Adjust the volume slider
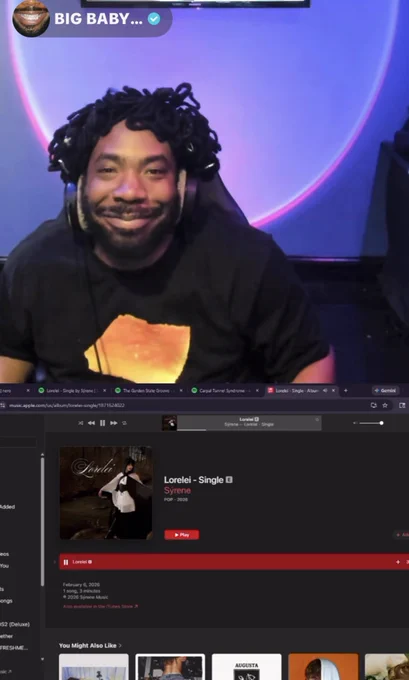409x680 pixels. coord(370,423)
